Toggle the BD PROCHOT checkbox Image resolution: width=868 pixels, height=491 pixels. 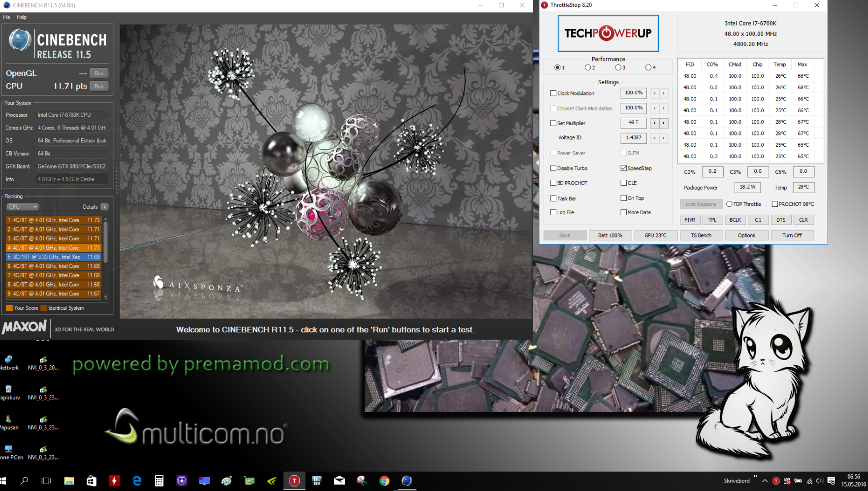pyautogui.click(x=553, y=183)
